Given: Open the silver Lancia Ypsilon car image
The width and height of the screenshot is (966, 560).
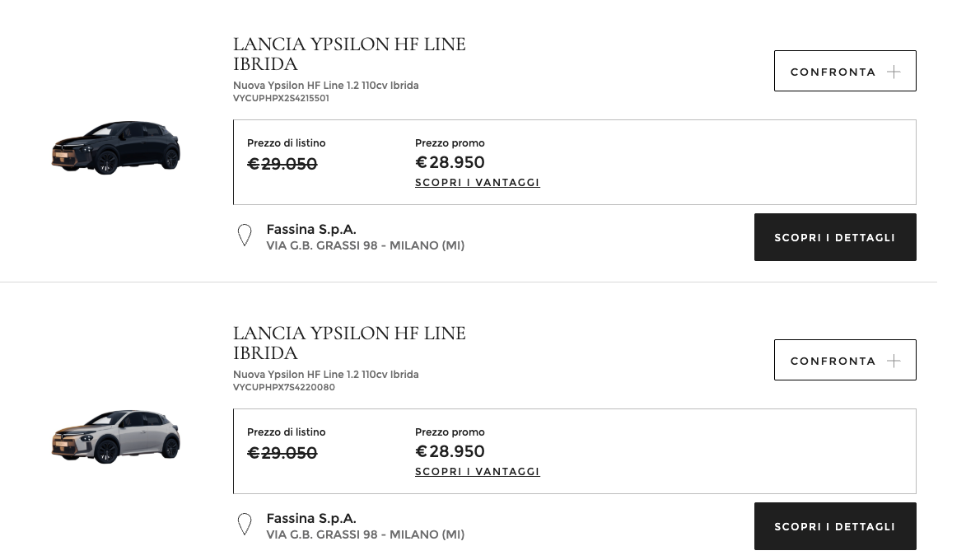Looking at the screenshot, I should [116, 436].
